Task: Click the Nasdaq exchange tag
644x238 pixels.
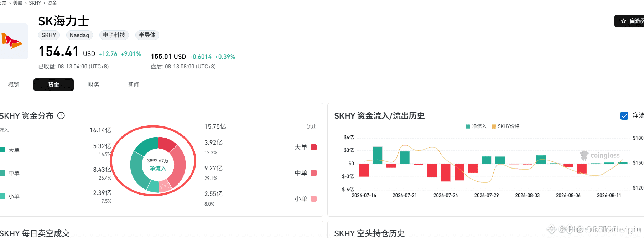Action: tap(79, 35)
